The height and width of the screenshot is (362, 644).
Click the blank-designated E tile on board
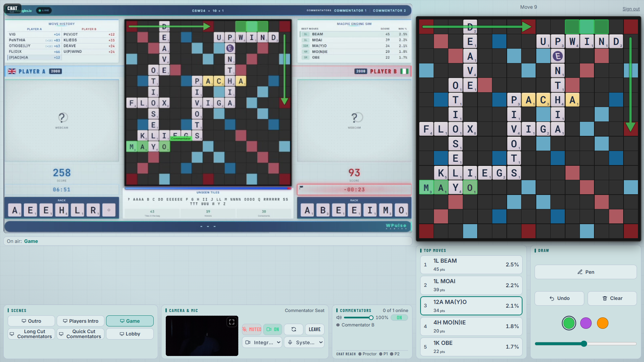click(x=557, y=56)
